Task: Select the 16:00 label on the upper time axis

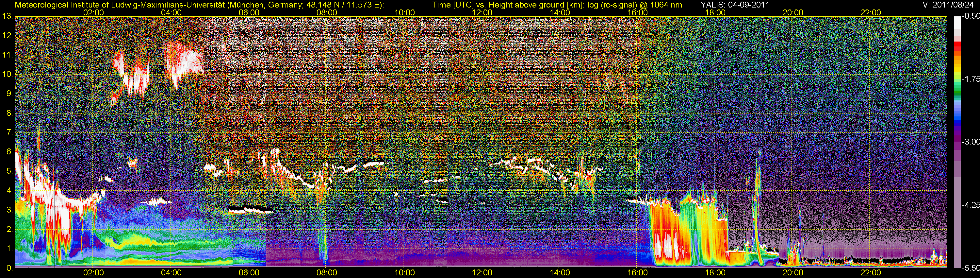Action: (x=638, y=12)
